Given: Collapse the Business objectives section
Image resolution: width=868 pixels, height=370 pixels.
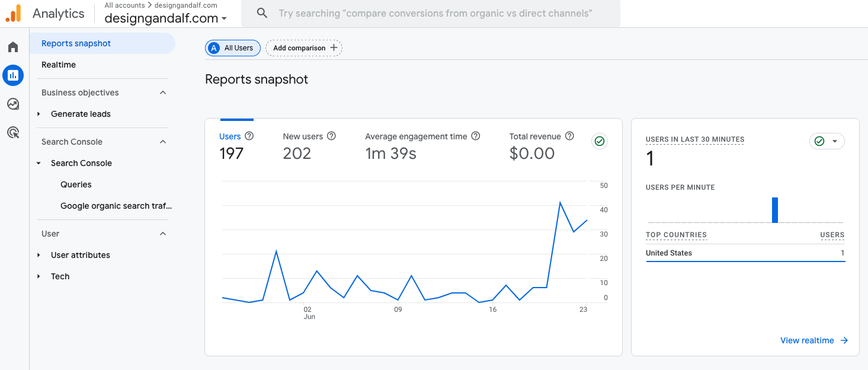Looking at the screenshot, I should (163, 92).
